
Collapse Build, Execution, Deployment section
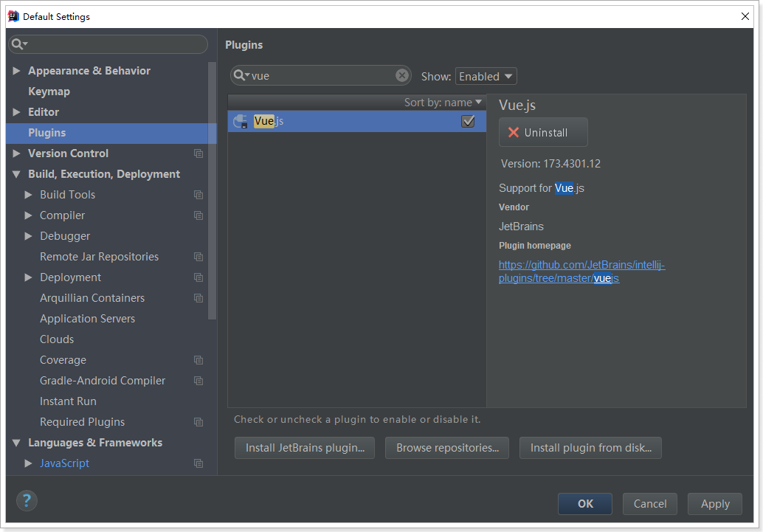[x=17, y=174]
